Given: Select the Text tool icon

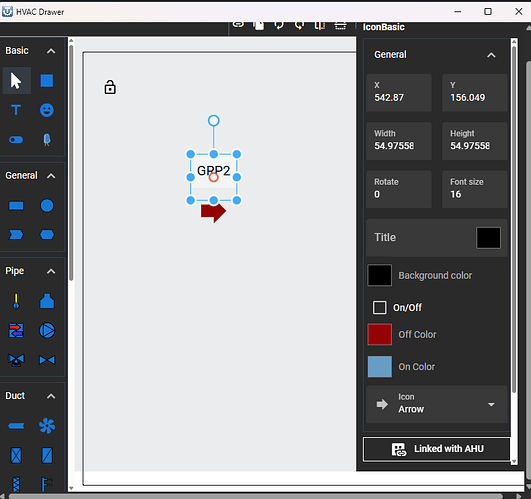Looking at the screenshot, I should [x=16, y=110].
